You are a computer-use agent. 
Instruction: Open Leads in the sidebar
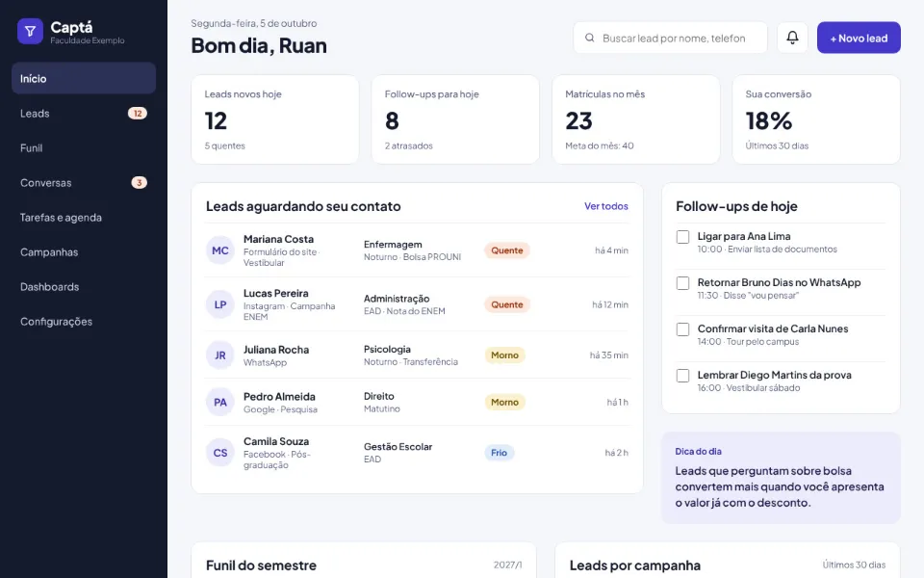[x=84, y=114]
